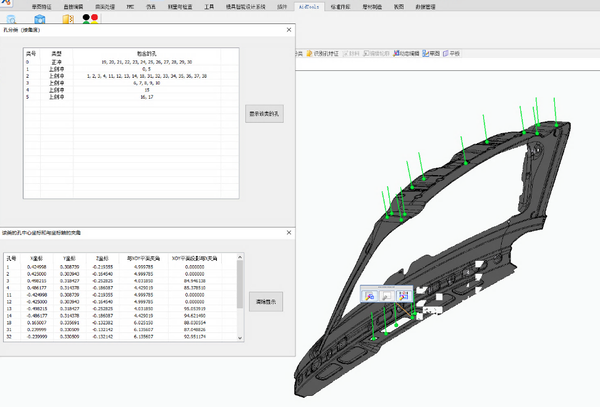
Task: Close the hole coordinates and angles dialog
Action: coord(291,231)
